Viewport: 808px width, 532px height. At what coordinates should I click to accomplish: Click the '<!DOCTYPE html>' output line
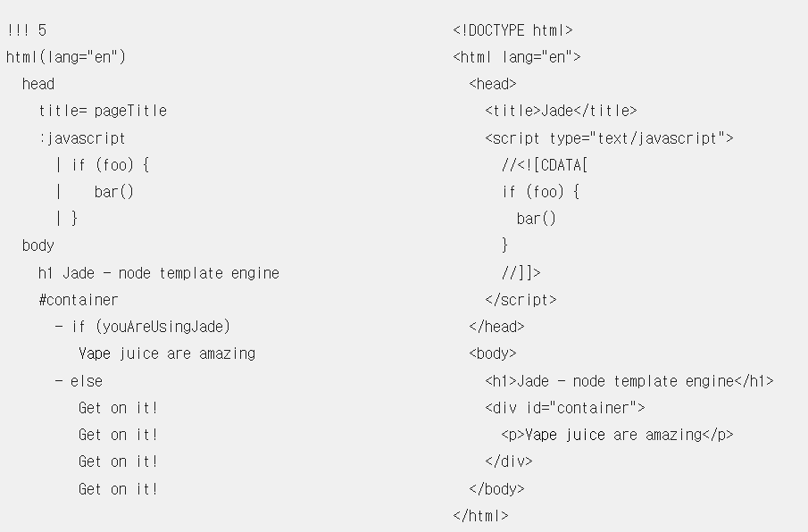(x=512, y=30)
